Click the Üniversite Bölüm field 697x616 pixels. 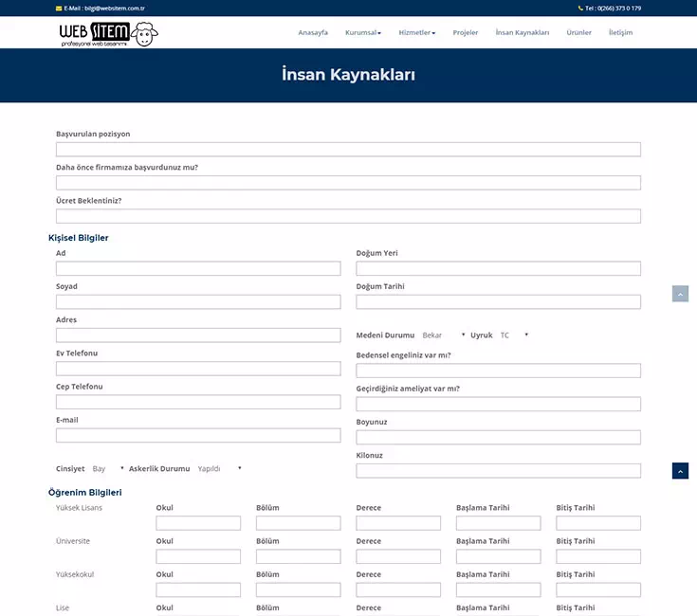[x=299, y=556]
